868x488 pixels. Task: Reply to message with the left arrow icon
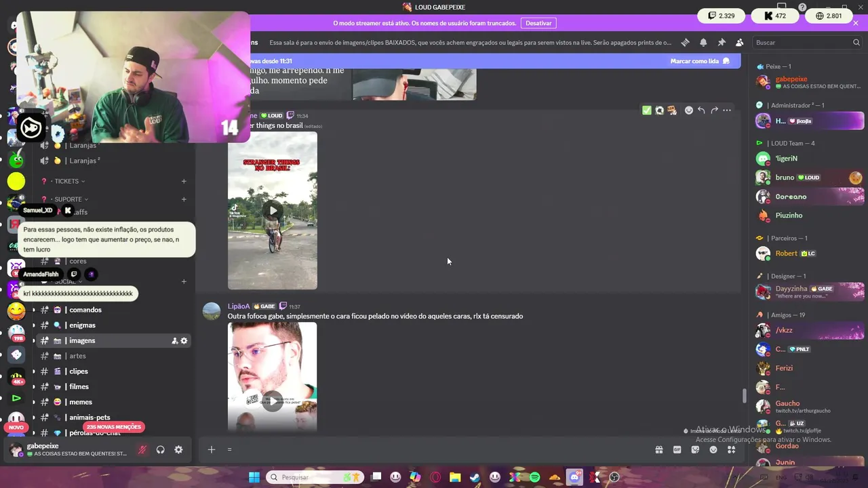(701, 110)
